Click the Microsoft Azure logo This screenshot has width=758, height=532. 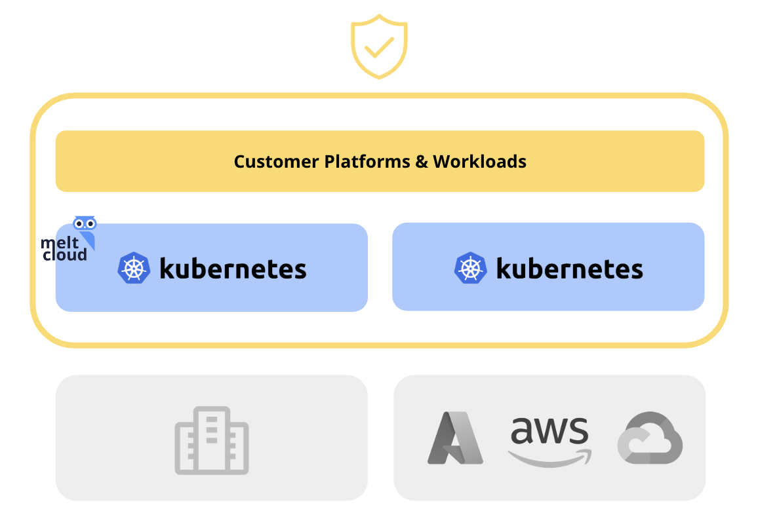tap(455, 438)
